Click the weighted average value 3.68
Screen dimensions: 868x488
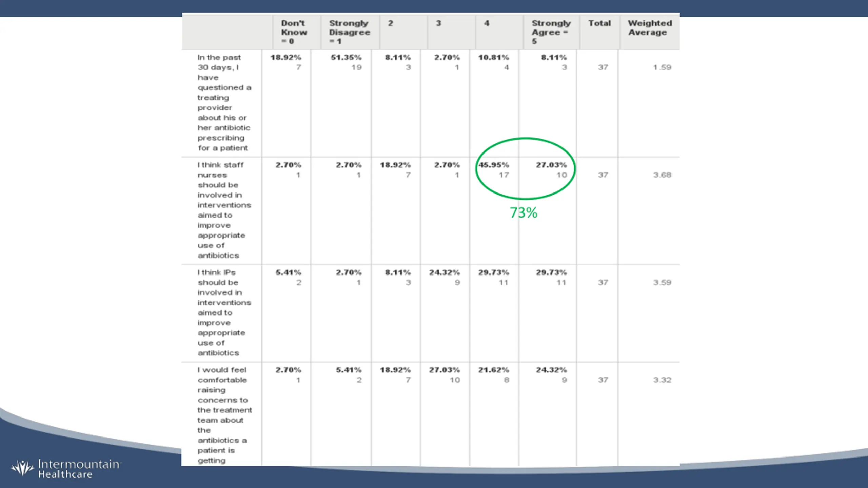click(662, 175)
